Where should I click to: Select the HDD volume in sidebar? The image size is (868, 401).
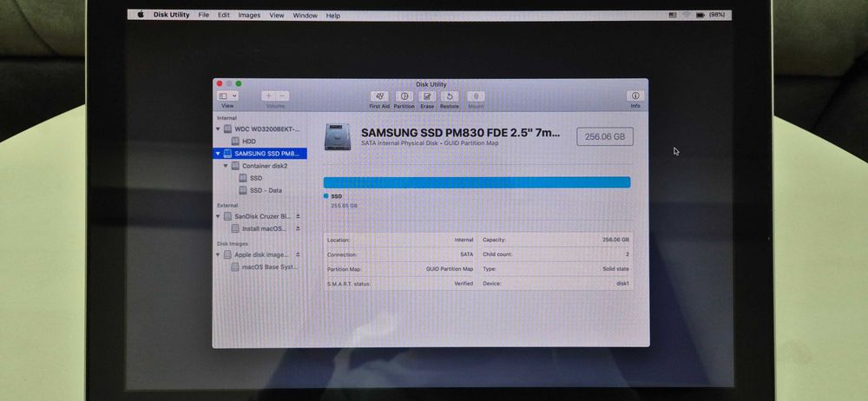point(260,141)
